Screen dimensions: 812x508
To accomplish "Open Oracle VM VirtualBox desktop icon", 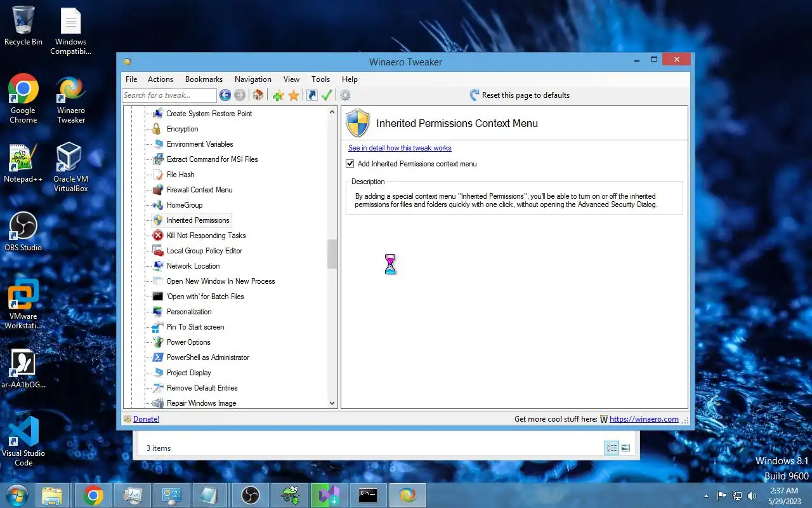I will pos(70,168).
